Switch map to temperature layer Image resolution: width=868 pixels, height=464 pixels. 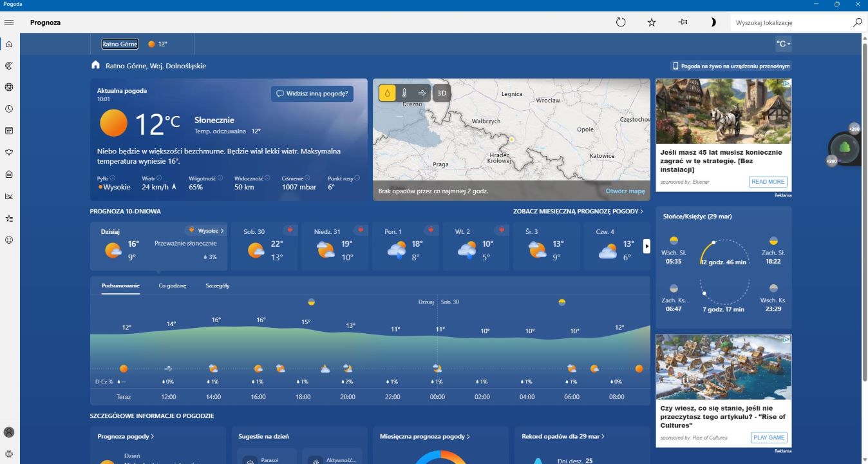pos(404,93)
